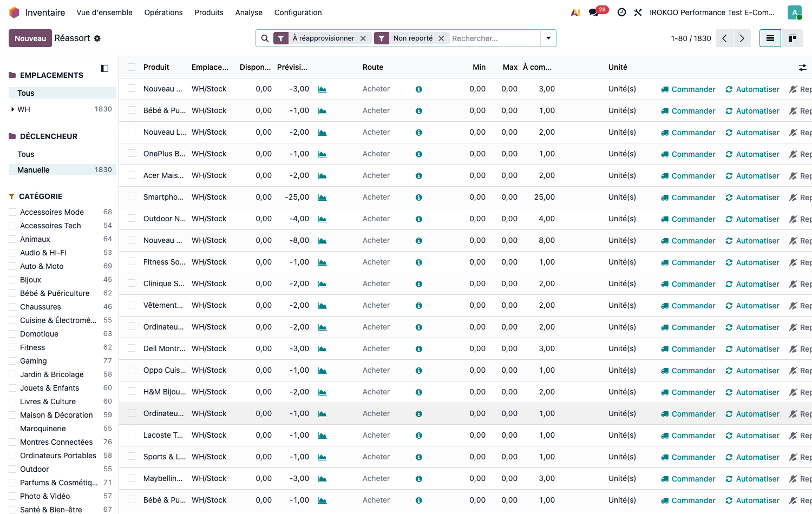Go to the next page of records
The height and width of the screenshot is (514, 812).
[x=742, y=38]
